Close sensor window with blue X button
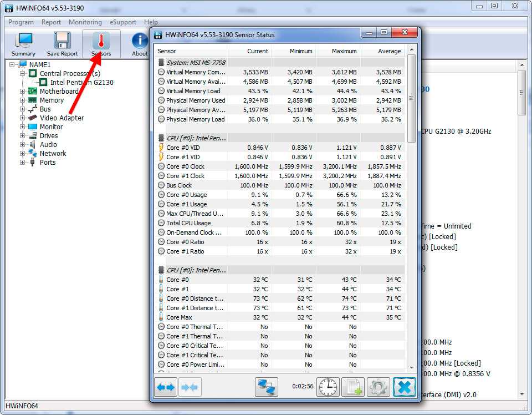 click(x=405, y=387)
